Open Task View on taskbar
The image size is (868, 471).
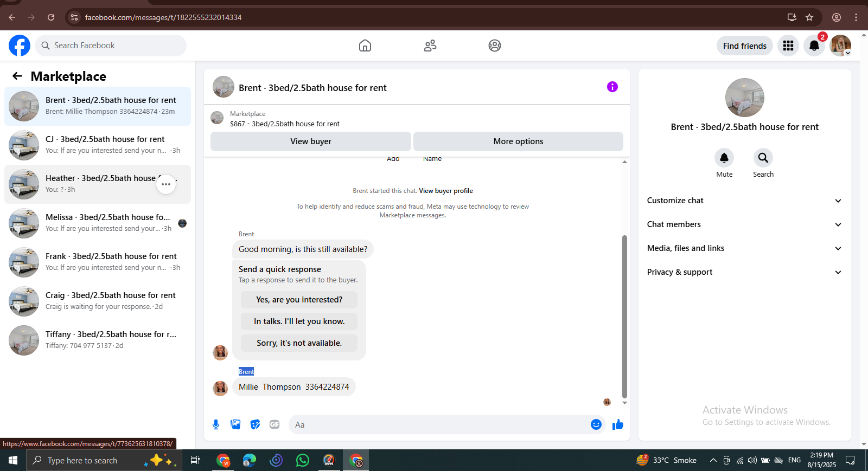click(x=195, y=460)
